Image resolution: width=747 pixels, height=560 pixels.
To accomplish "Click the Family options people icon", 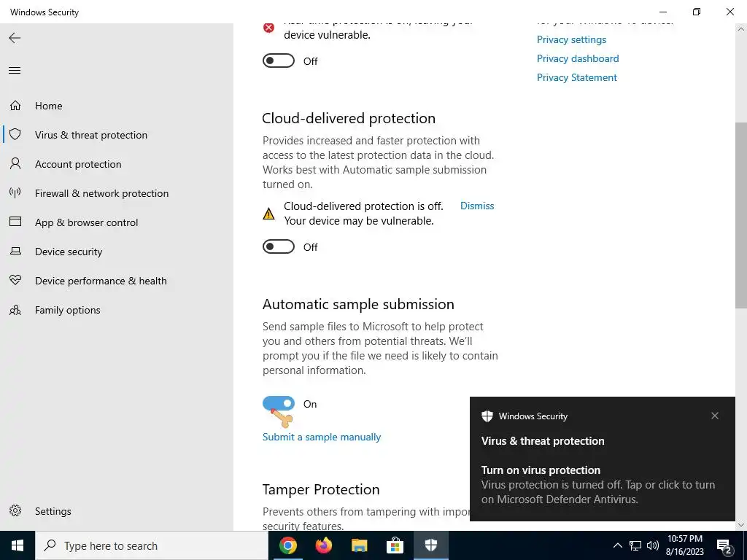I will 15,310.
